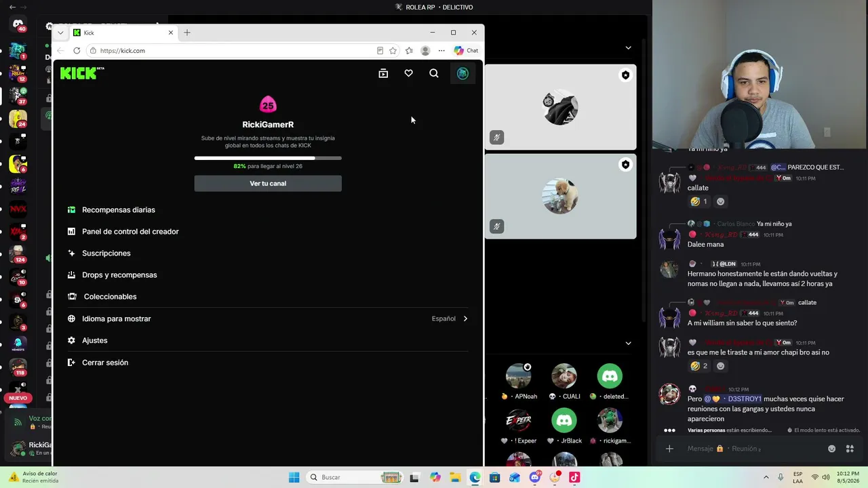Click the Ajustes gear icon
The height and width of the screenshot is (488, 868).
click(x=71, y=340)
